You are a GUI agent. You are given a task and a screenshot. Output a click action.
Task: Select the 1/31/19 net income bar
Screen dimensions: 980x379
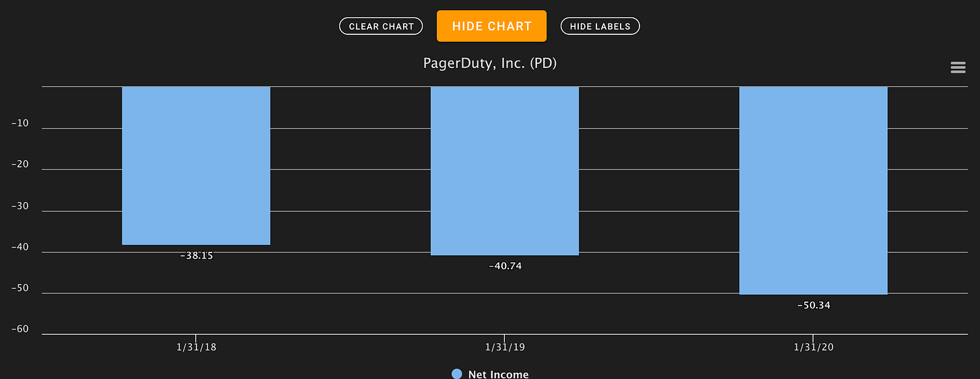pos(505,171)
